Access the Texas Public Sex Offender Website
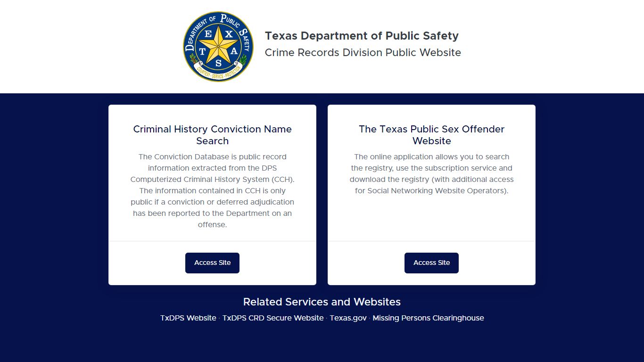 coord(431,263)
